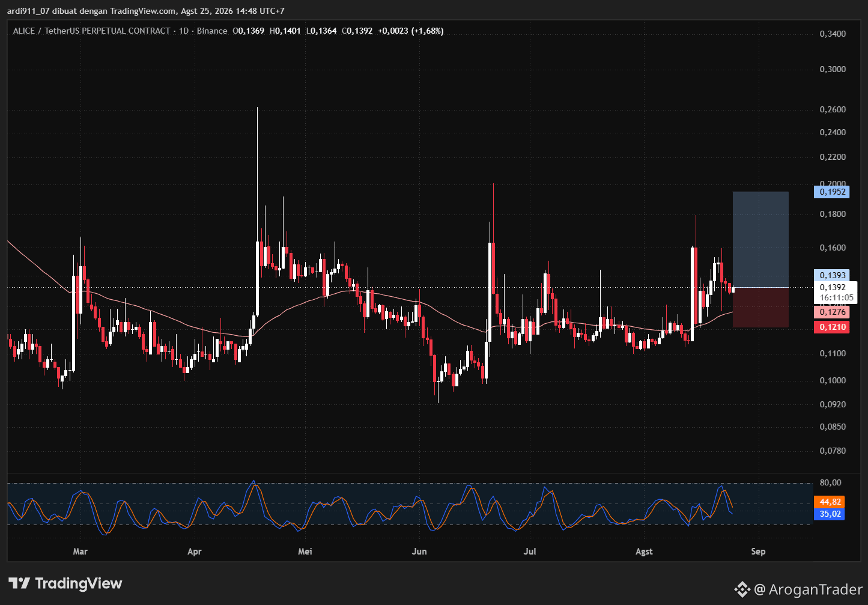Click the 0,1393 entry price label
868x605 pixels.
click(x=833, y=275)
